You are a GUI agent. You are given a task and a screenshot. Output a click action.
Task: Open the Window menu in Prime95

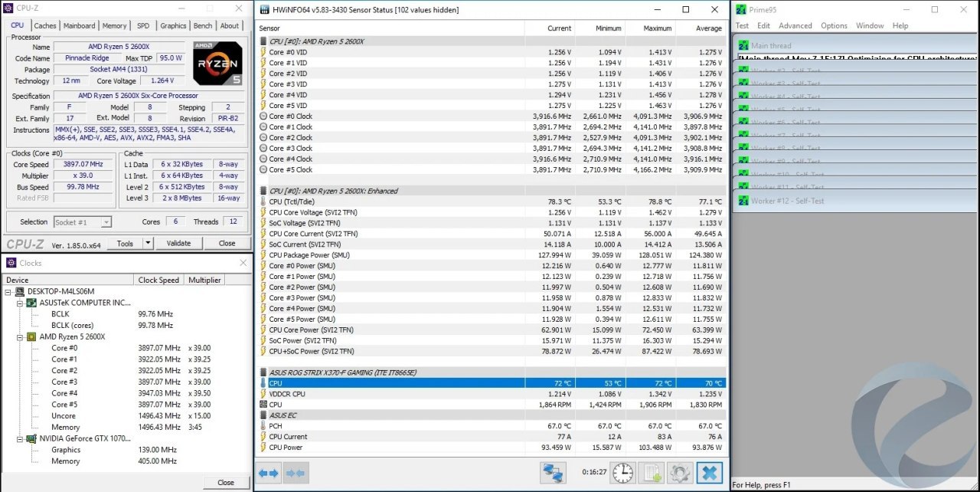870,25
